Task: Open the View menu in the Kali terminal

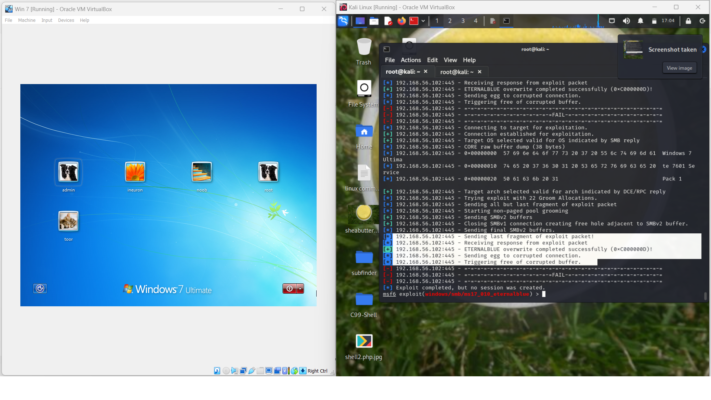Action: pos(450,60)
